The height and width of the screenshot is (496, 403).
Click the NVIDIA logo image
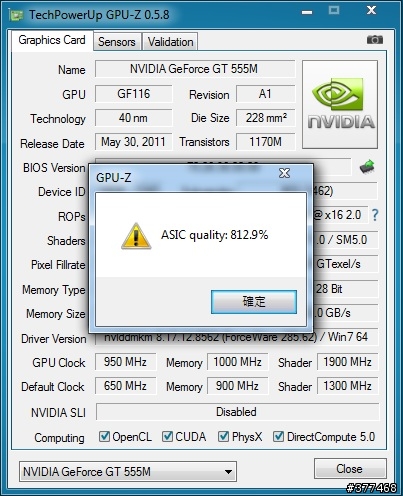click(340, 104)
